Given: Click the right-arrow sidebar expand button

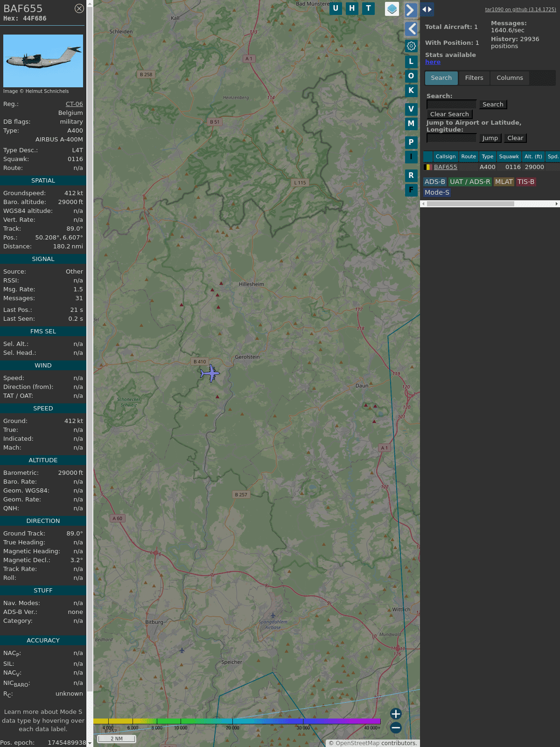Looking at the screenshot, I should (411, 10).
